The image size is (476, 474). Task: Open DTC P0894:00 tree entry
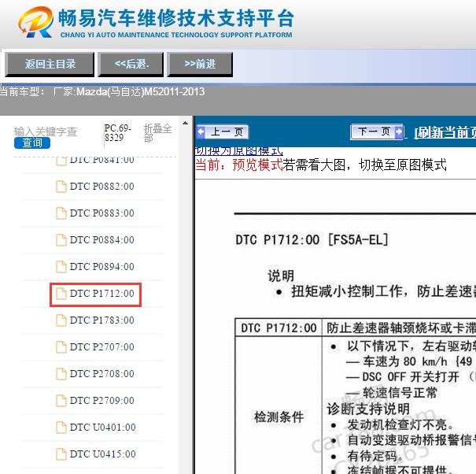[x=101, y=266]
